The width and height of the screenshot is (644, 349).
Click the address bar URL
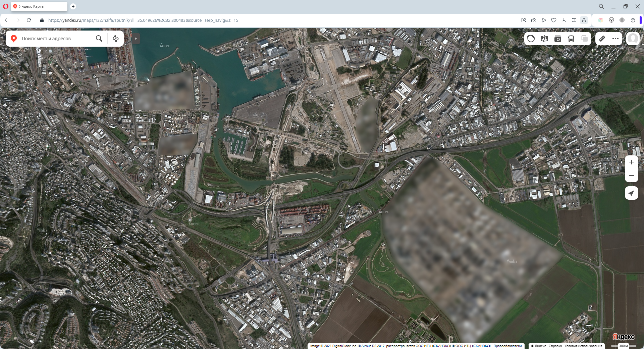[x=143, y=20]
